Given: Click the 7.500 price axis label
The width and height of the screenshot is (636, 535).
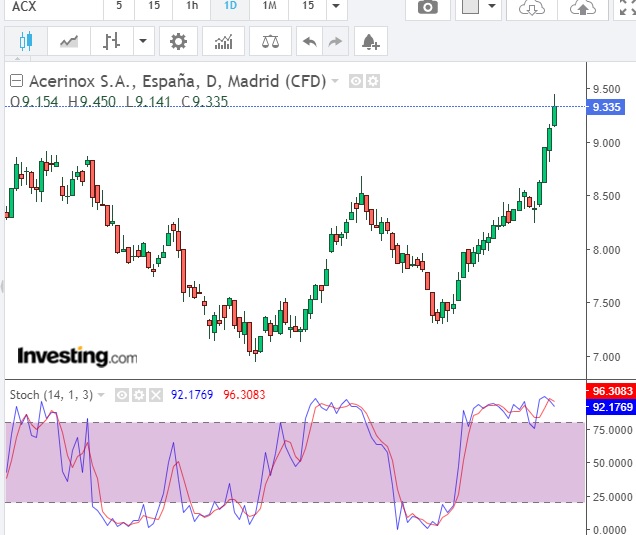Looking at the screenshot, I should tap(606, 303).
